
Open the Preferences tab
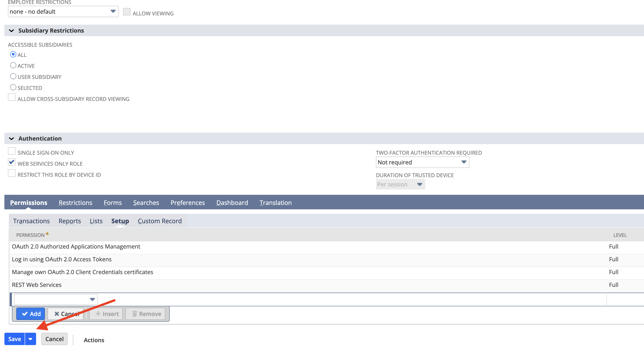(x=188, y=203)
